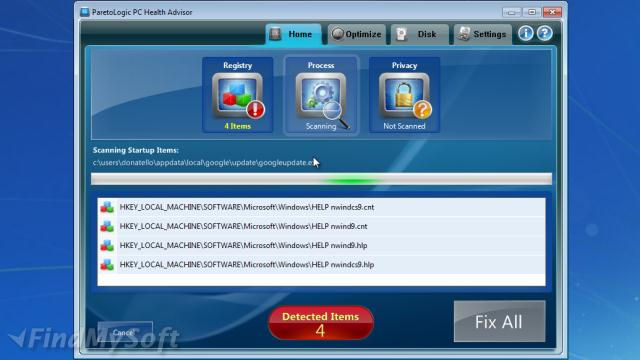
Task: Select the Privacy padlock icon
Action: point(404,96)
